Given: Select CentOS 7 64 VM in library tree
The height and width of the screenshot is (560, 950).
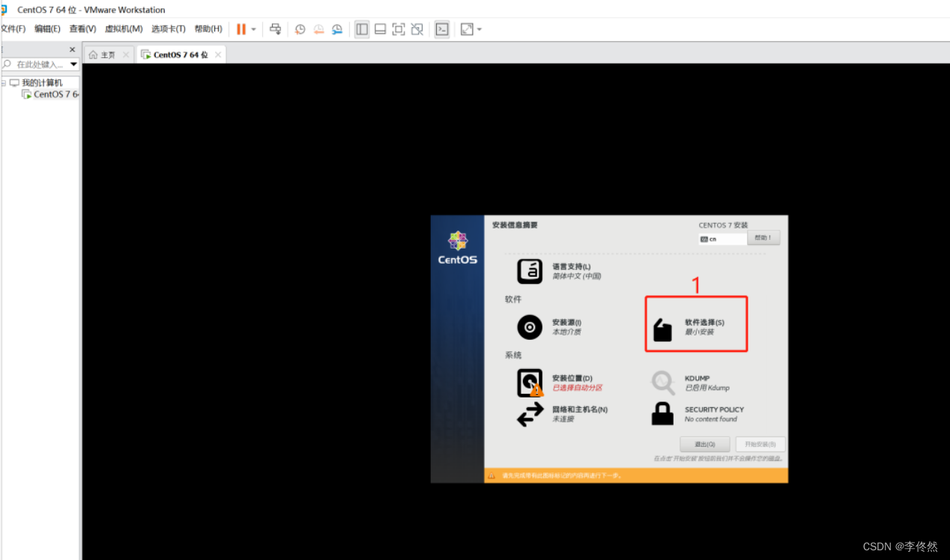Looking at the screenshot, I should click(56, 94).
